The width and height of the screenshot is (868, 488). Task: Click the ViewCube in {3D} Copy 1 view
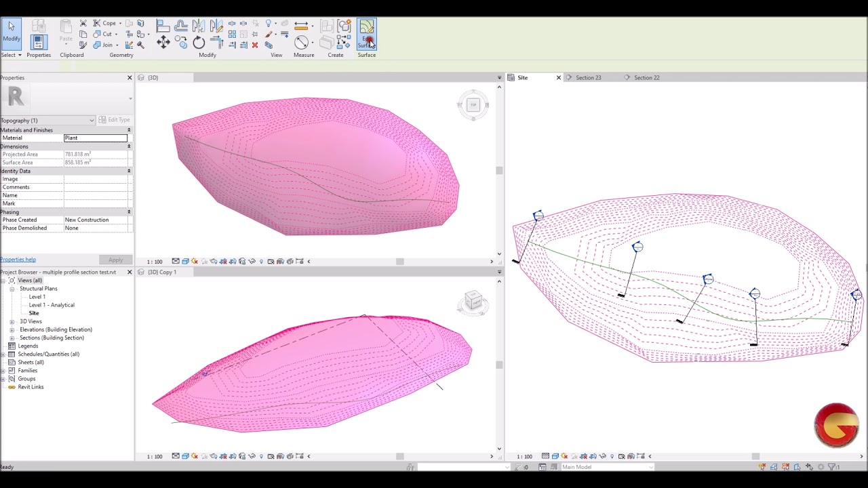pyautogui.click(x=473, y=302)
